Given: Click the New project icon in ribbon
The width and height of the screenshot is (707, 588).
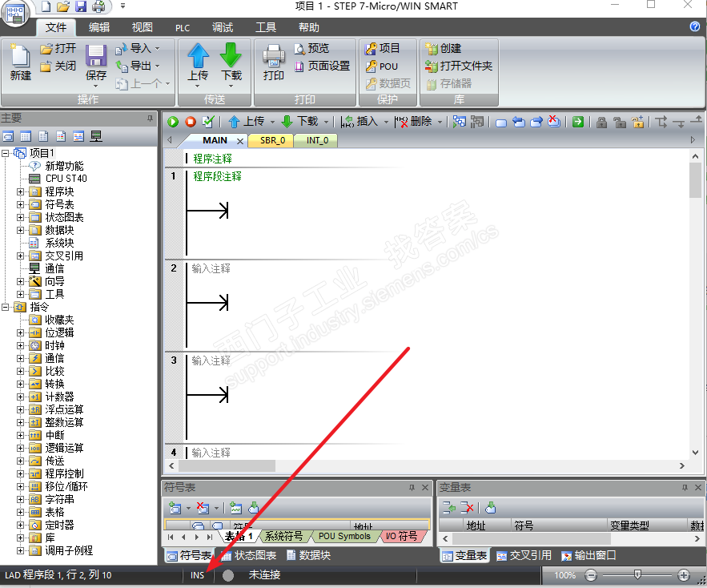Looking at the screenshot, I should click(x=20, y=56).
